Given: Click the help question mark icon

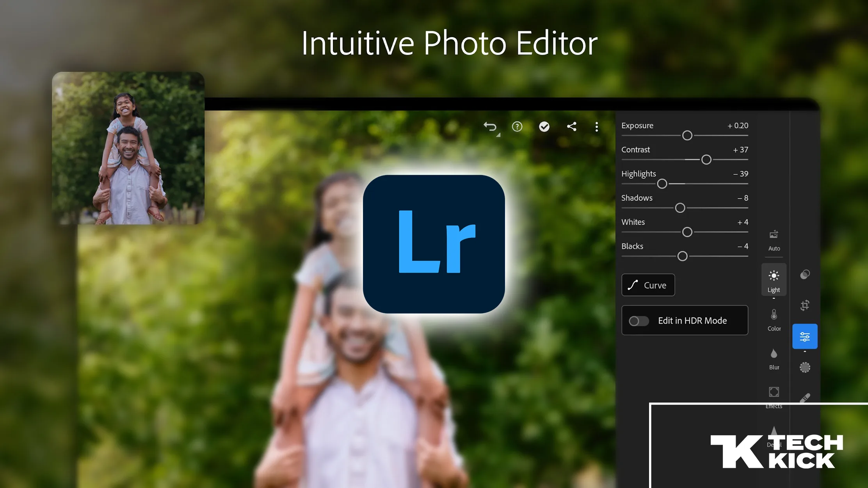Looking at the screenshot, I should coord(516,126).
